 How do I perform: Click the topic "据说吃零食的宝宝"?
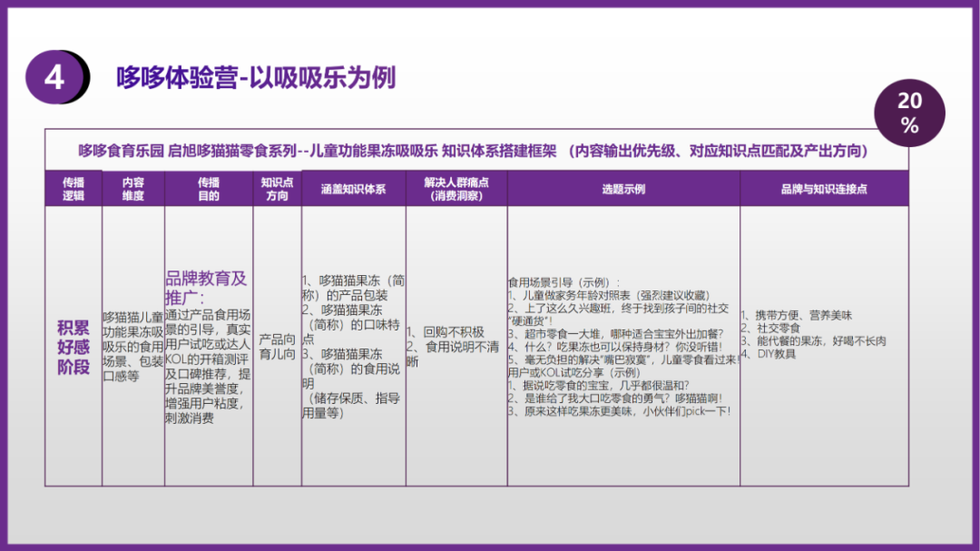[599, 386]
